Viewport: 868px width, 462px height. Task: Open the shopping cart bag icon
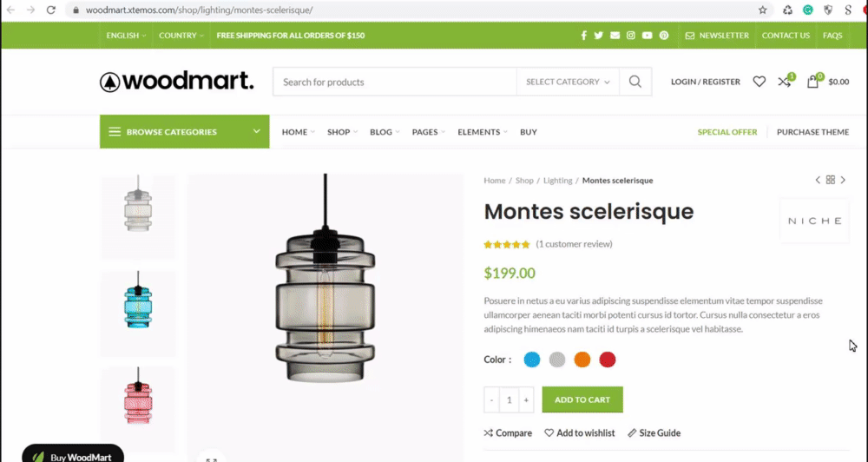(812, 82)
